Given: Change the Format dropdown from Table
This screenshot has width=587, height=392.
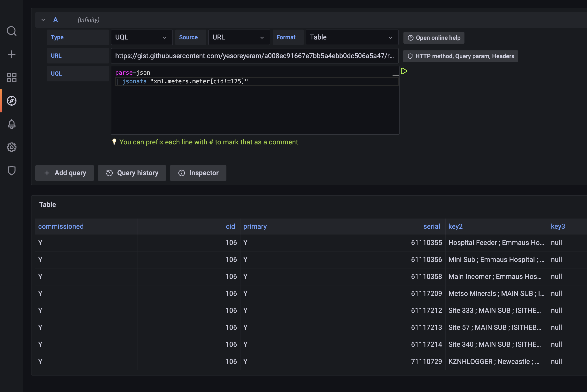Looking at the screenshot, I should pyautogui.click(x=352, y=37).
